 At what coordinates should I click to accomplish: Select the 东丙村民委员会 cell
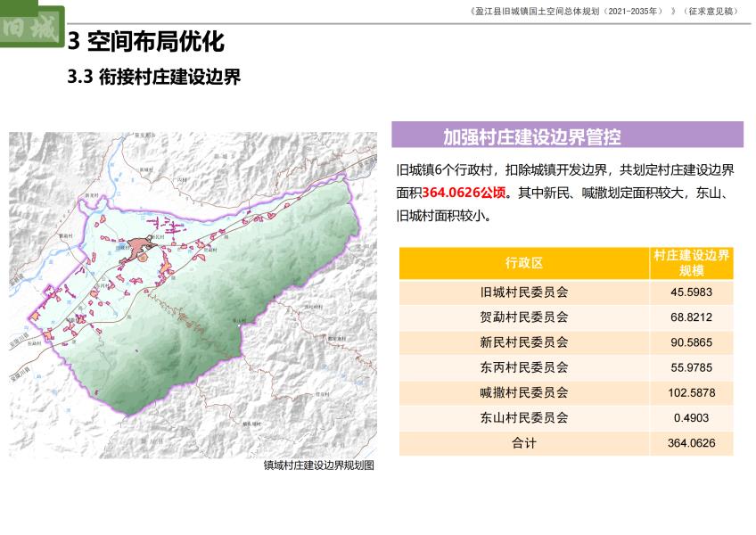[523, 366]
